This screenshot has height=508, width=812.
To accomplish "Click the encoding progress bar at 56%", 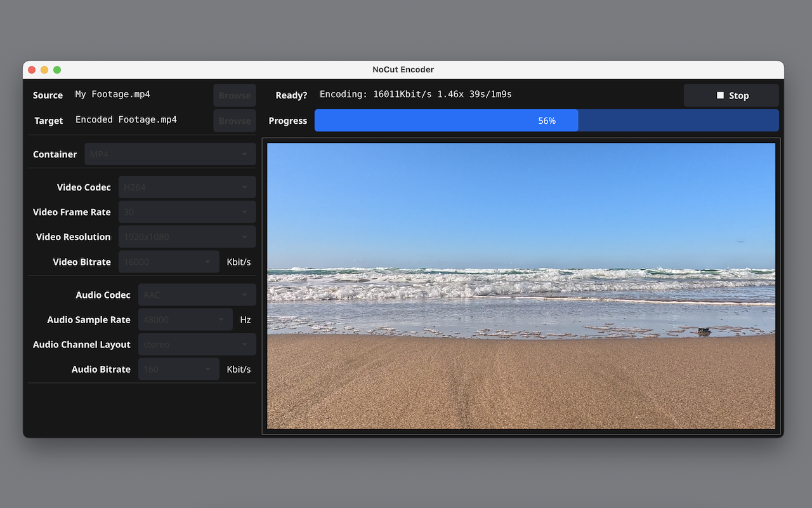I will point(546,121).
